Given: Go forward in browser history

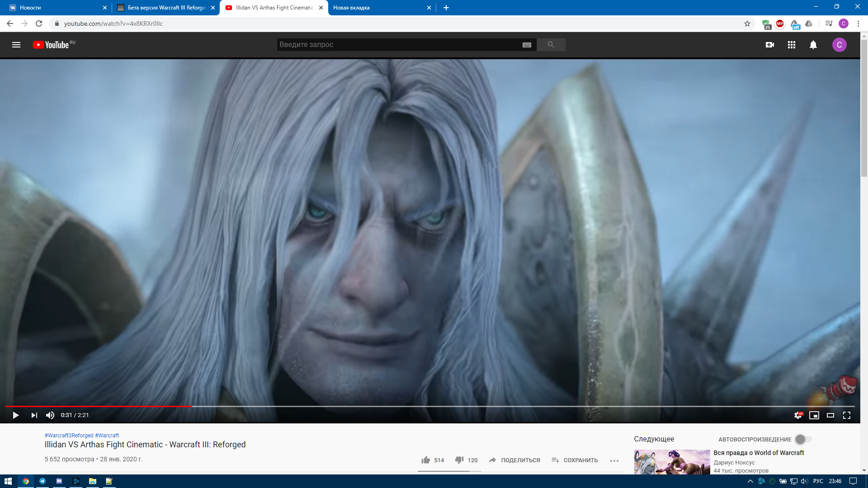Looking at the screenshot, I should tap(24, 23).
